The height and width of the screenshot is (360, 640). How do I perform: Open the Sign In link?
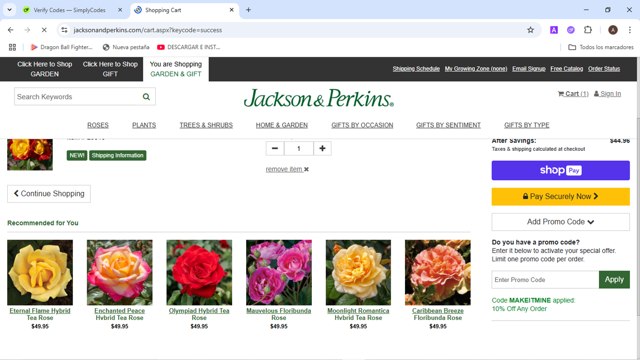pos(607,94)
